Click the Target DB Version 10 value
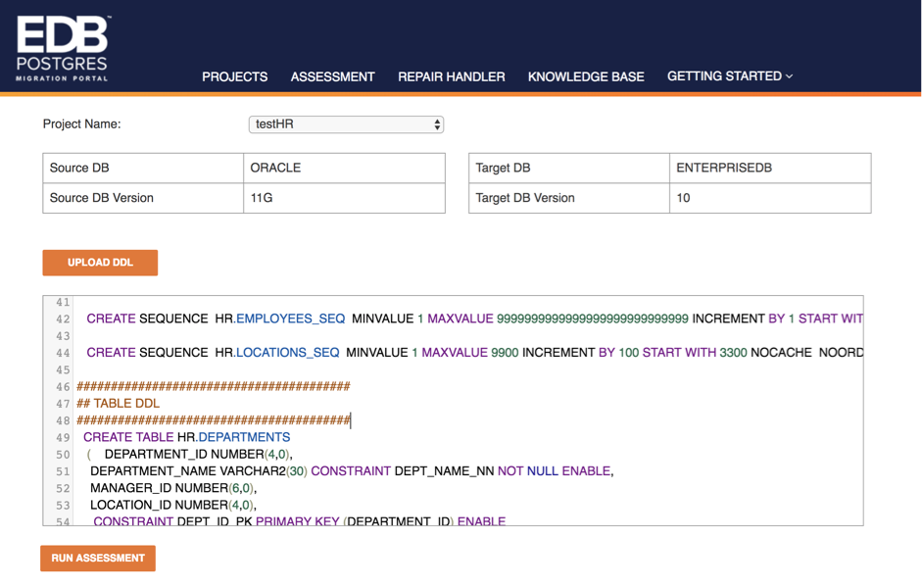 coord(769,198)
